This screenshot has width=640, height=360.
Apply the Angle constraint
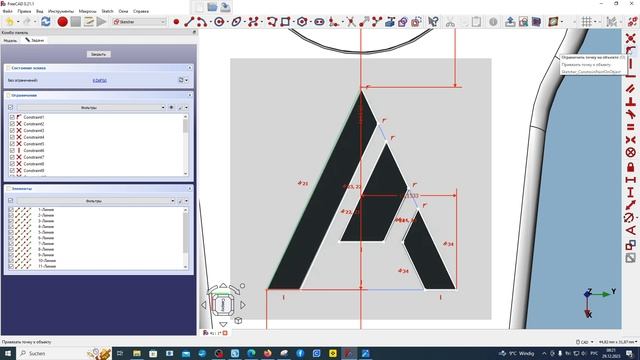[631, 231]
